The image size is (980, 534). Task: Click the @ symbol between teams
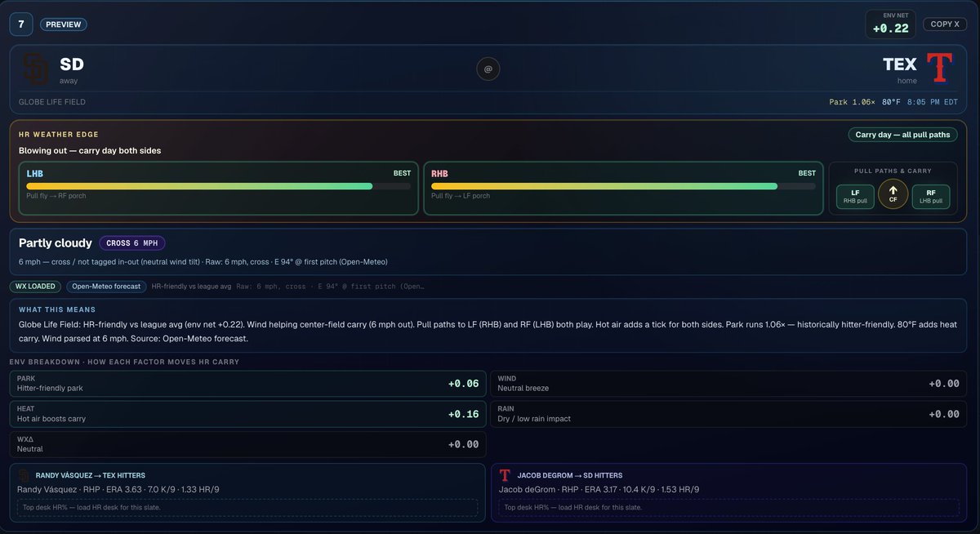[488, 69]
